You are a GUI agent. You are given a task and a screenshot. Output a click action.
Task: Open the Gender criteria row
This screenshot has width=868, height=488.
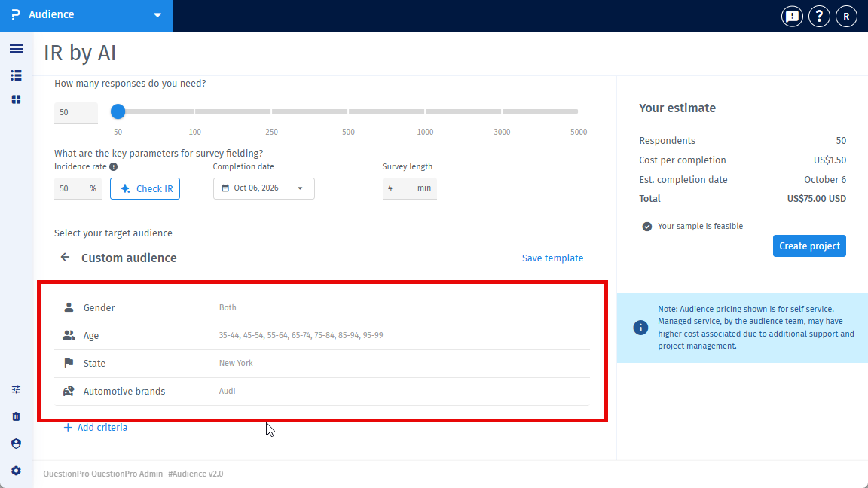coord(322,307)
